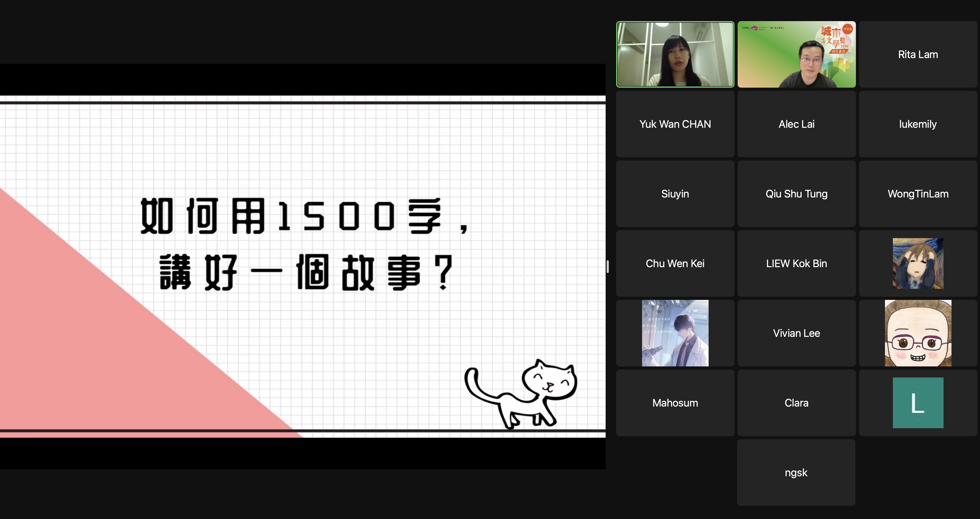Click Clara's participant tile

[x=796, y=403]
